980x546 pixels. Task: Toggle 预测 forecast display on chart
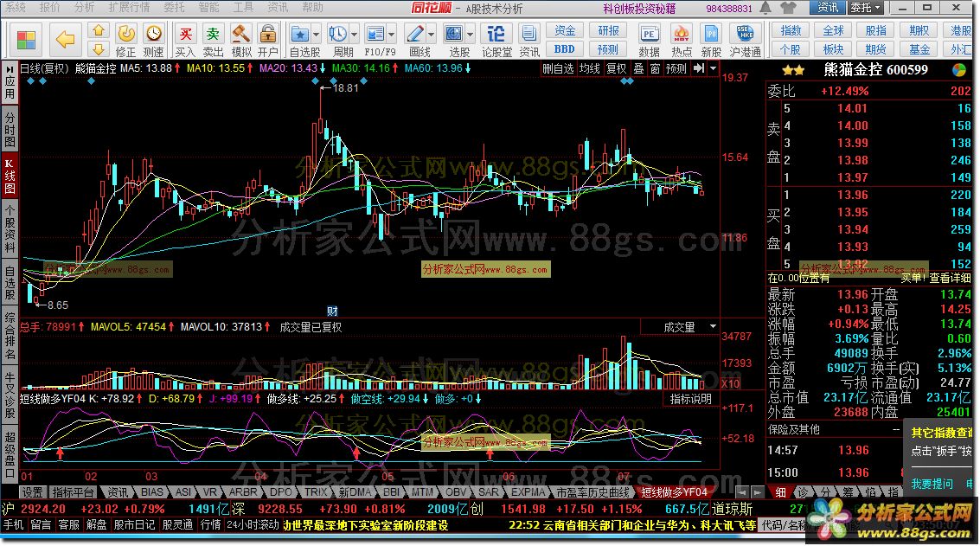[x=676, y=68]
